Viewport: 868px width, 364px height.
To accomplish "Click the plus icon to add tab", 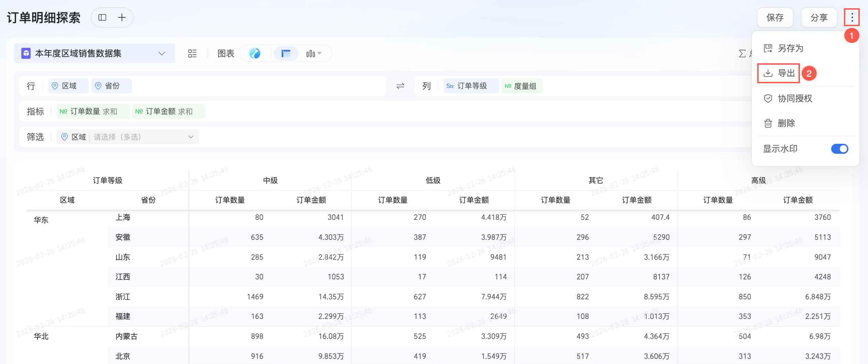I will [122, 18].
